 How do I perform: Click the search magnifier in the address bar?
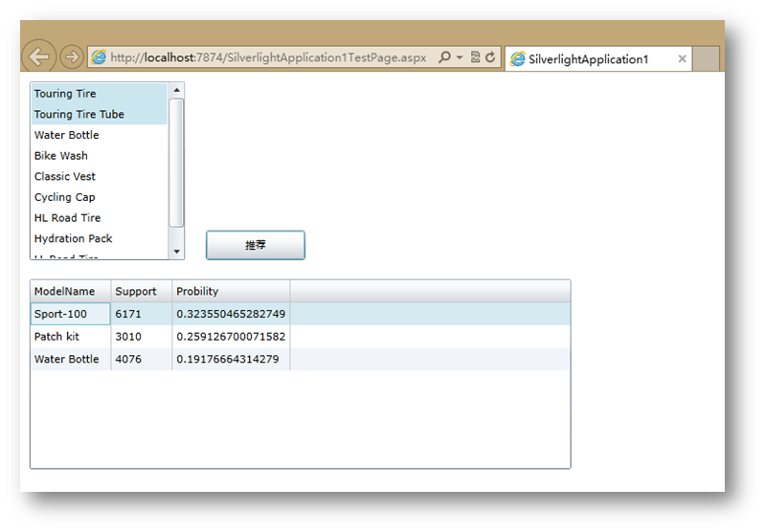coord(444,57)
